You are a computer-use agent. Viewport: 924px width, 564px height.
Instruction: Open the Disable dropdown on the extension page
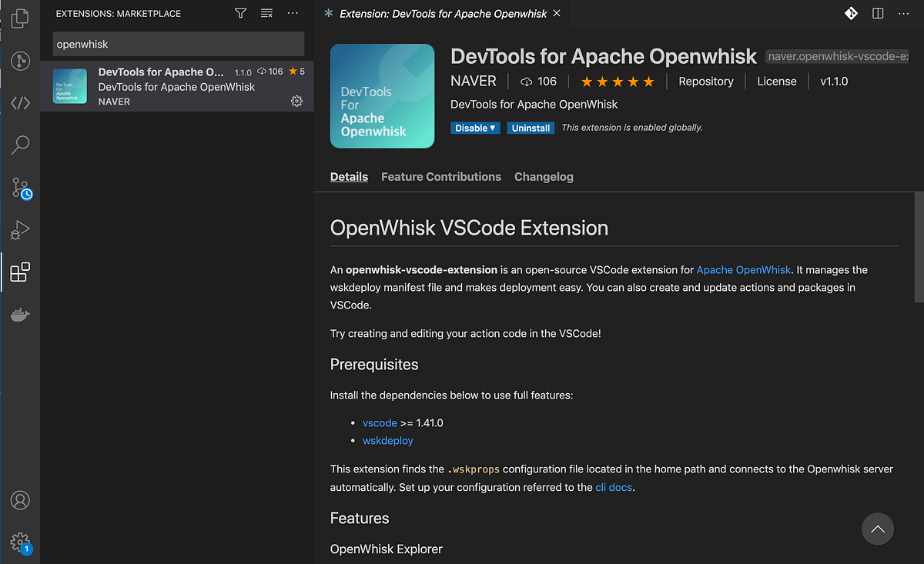[x=475, y=128]
